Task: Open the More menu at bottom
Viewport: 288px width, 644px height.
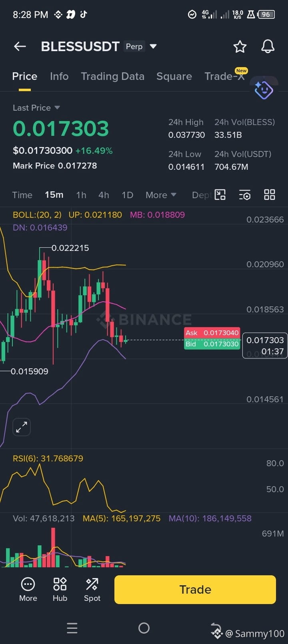Action: (x=28, y=590)
